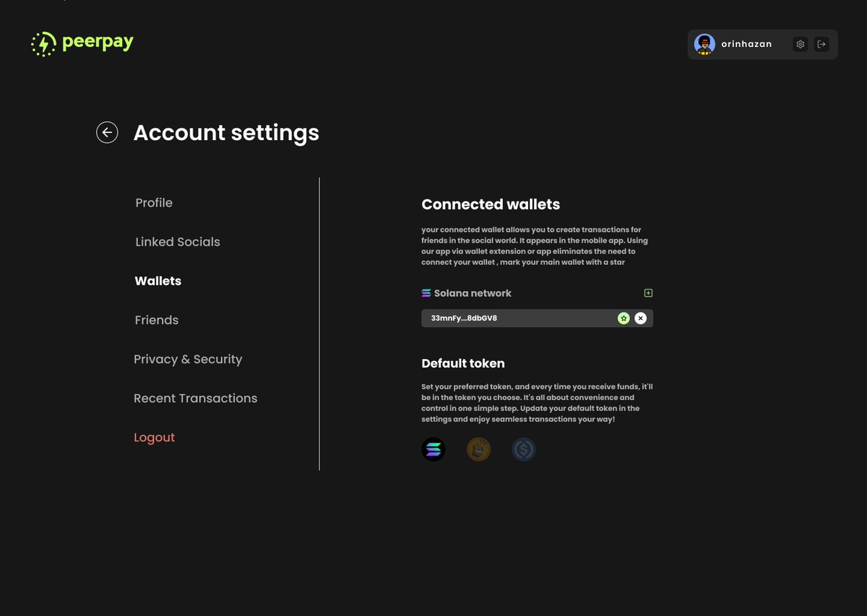This screenshot has width=867, height=616.
Task: Go back using the arrow next to Account settings
Action: pos(107,132)
